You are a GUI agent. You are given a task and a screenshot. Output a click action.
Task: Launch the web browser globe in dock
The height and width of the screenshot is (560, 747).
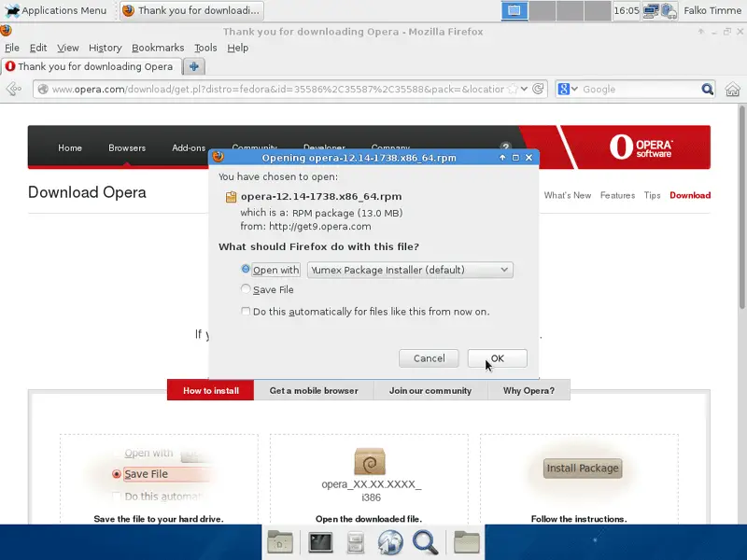pyautogui.click(x=390, y=542)
